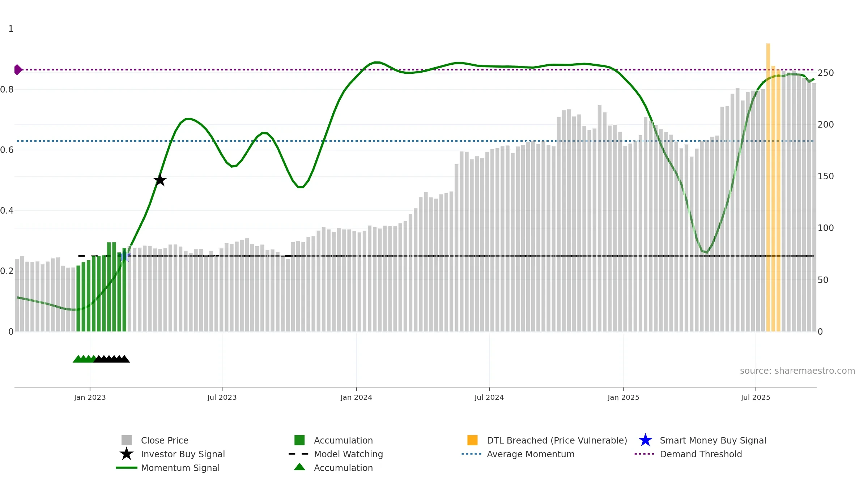Click the Jul 2024 axis label
This screenshot has height=488, width=868.
(x=489, y=398)
